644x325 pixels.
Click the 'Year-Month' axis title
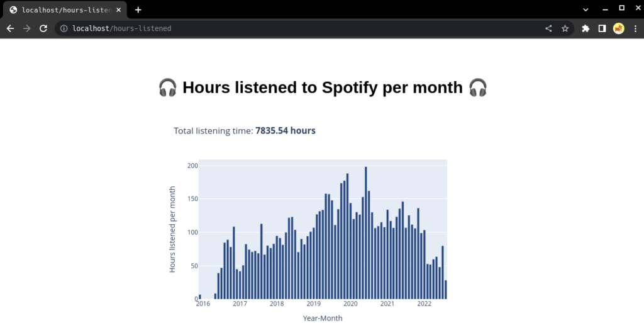(323, 318)
